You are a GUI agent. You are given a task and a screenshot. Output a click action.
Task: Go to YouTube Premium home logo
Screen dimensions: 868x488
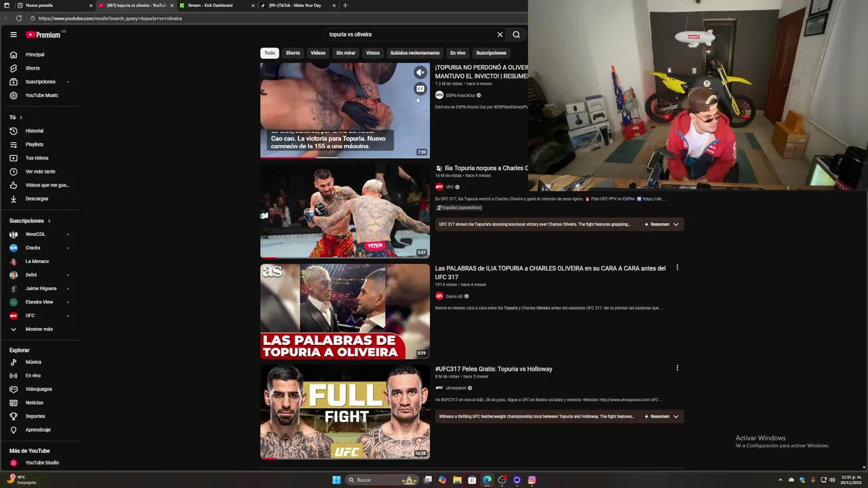tap(43, 35)
